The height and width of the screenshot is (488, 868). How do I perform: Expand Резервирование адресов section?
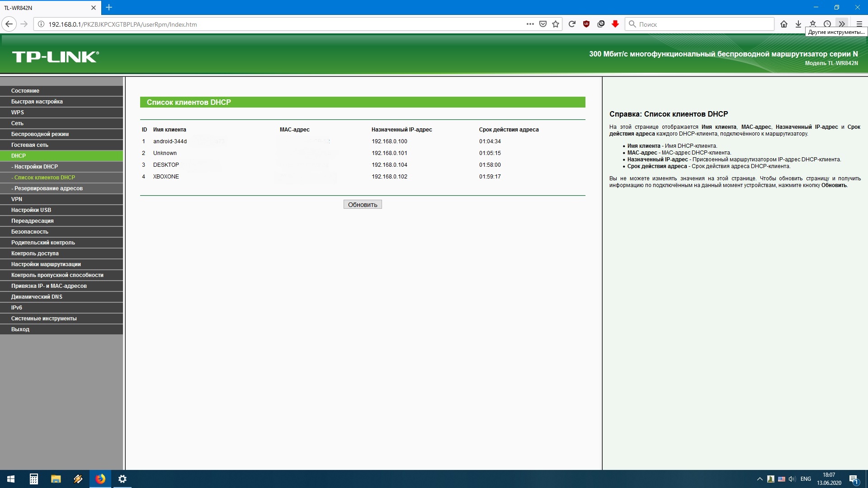(47, 188)
